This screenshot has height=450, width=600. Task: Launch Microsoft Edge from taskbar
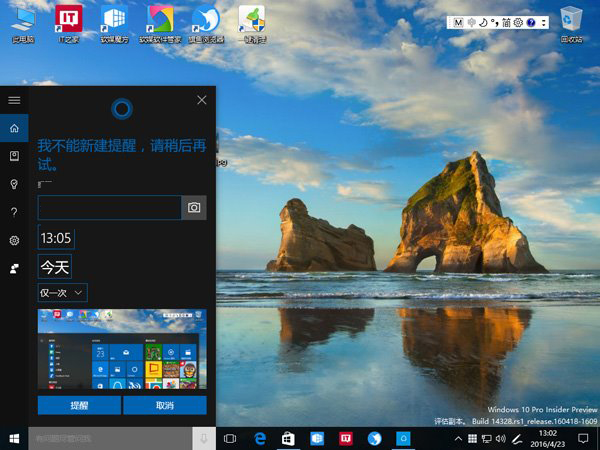[259, 438]
